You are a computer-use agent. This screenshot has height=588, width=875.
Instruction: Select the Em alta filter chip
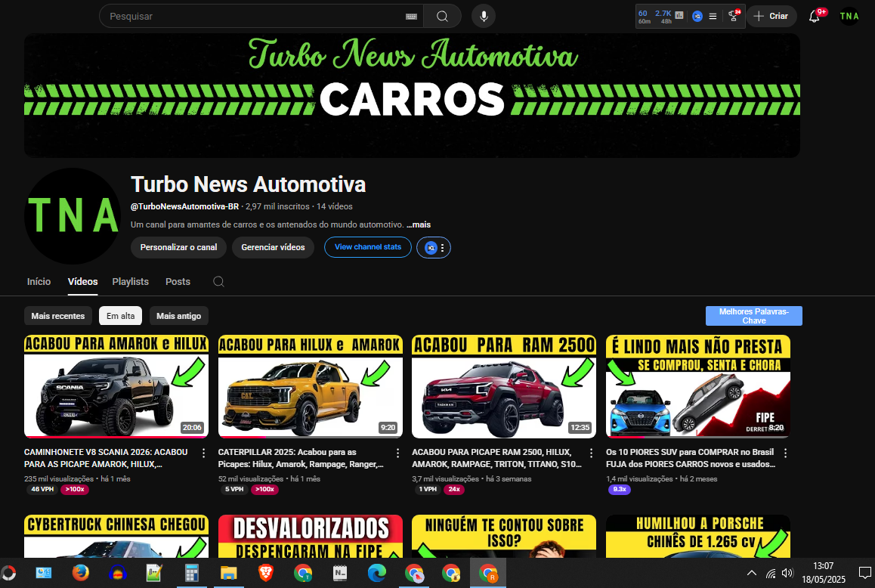coord(121,316)
